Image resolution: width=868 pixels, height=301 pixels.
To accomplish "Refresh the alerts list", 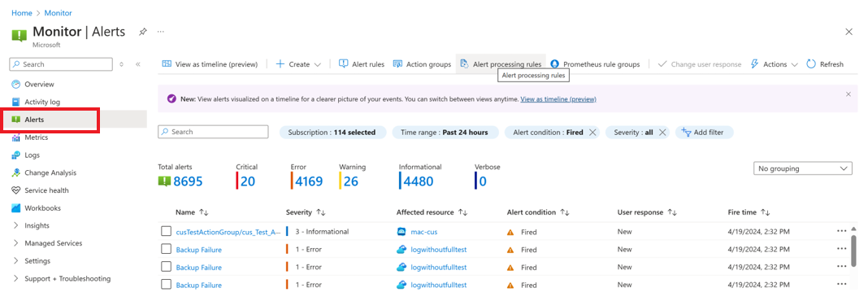I will (825, 64).
